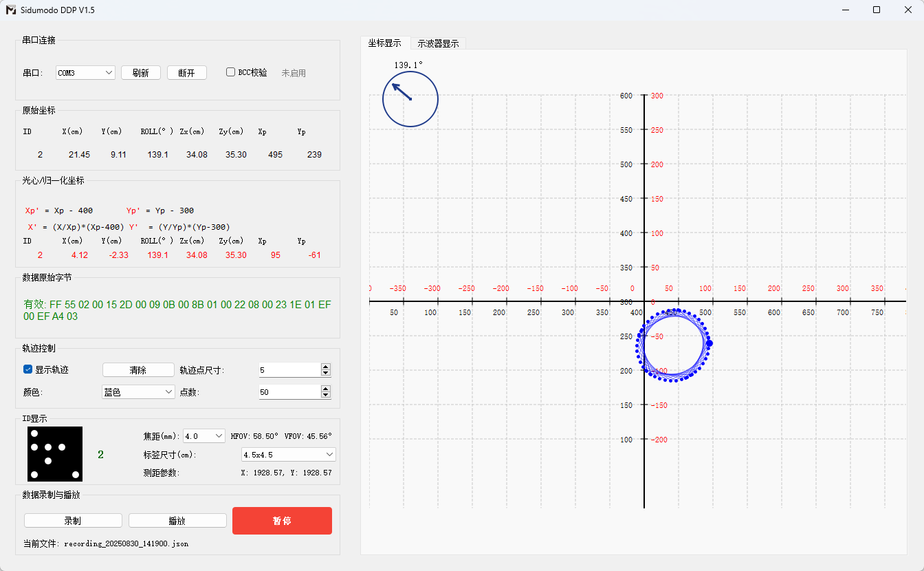Decrease the trajectory point size by one
Viewport: 924px width, 571px height.
click(326, 374)
